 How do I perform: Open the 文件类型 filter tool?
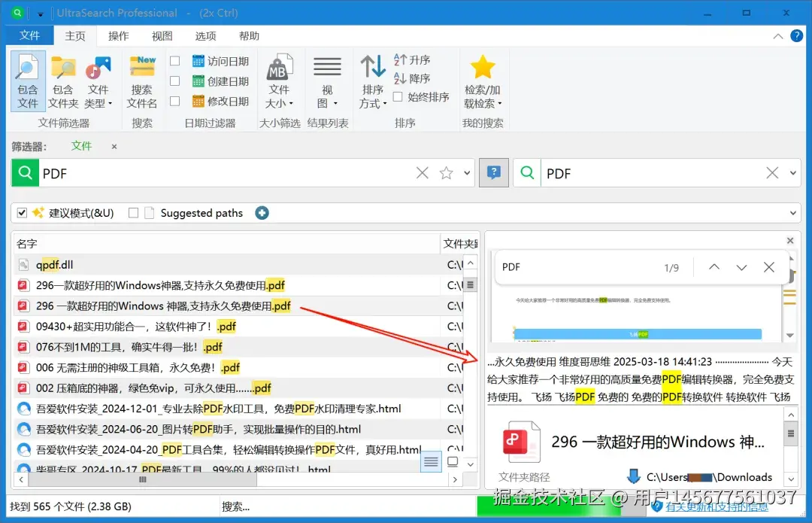tap(98, 79)
